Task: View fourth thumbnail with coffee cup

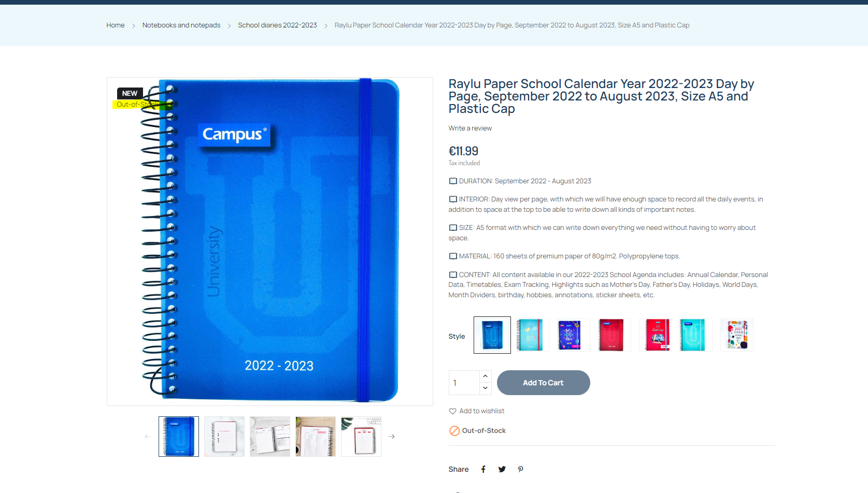Action: (316, 437)
